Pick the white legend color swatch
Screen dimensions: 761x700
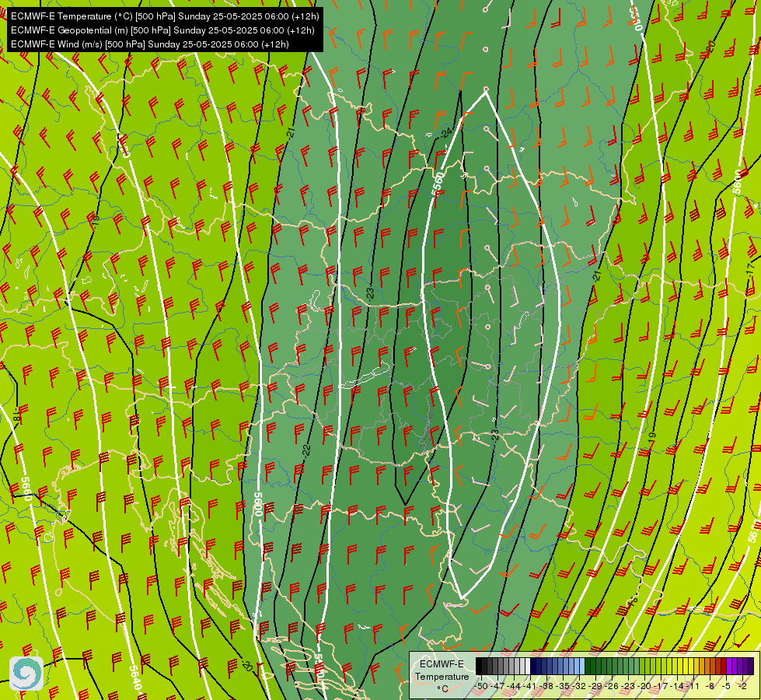(528, 666)
